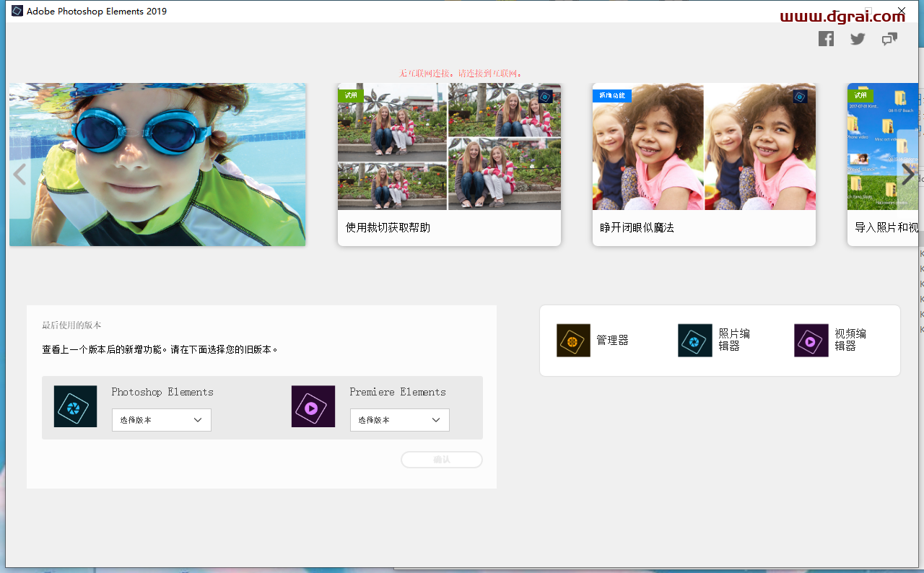
Task: Click the 视频编辑器 label
Action: pyautogui.click(x=850, y=340)
